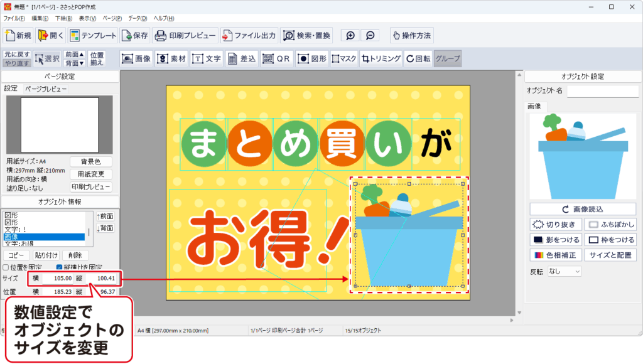This screenshot has height=364, width=643.
Task: Click the 回転 (Rotate) tool icon
Action: (418, 59)
